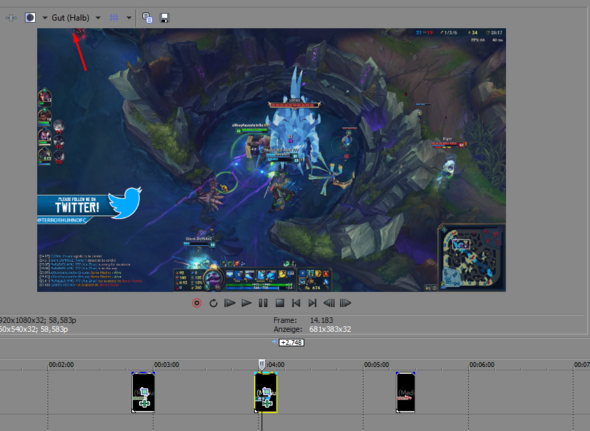
Task: Click Play From Start button
Action: 230,303
